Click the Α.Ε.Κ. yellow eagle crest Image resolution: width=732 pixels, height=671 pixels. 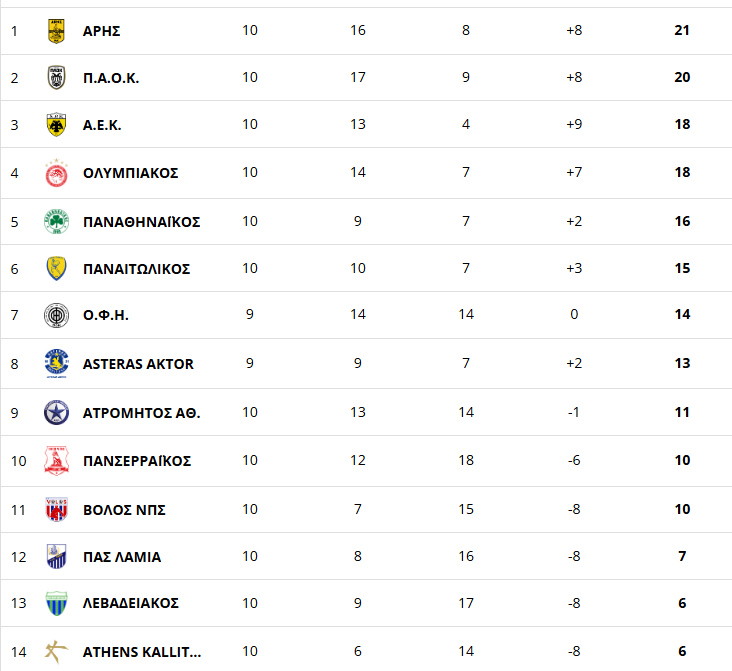coord(56,125)
